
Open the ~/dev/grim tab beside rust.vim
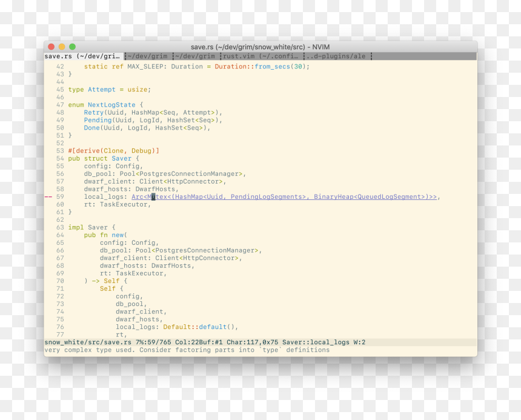coord(195,56)
